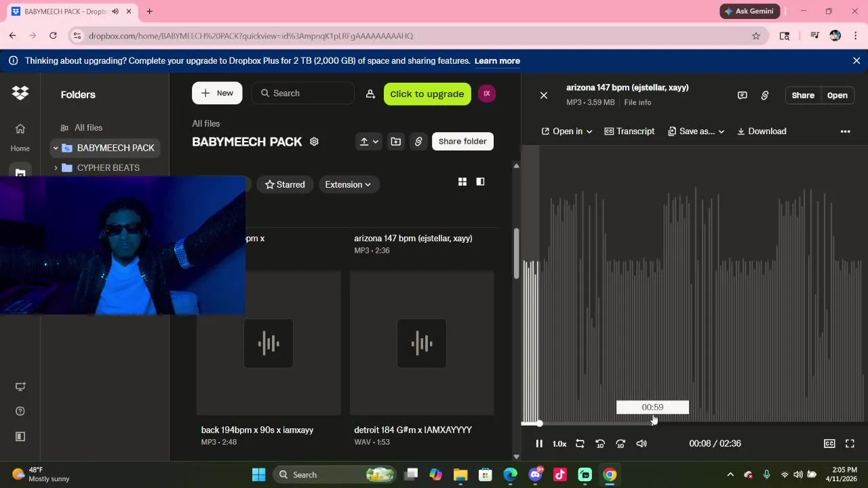
Task: Change the 1.0x playback speed
Action: tap(559, 443)
